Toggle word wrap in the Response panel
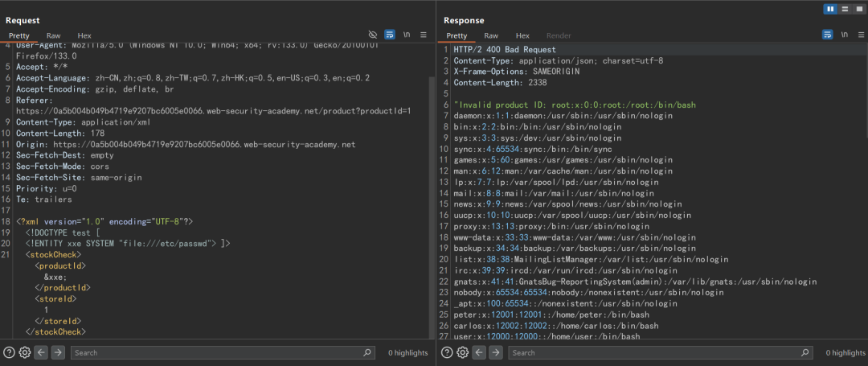The height and width of the screenshot is (366, 868). coord(827,35)
